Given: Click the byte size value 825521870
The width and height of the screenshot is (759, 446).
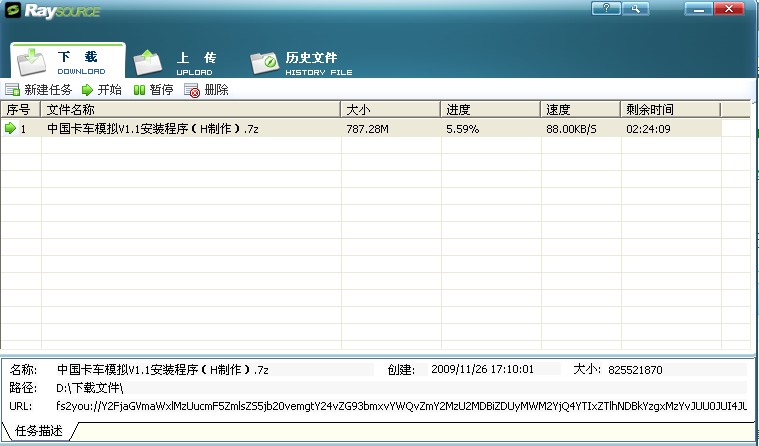Looking at the screenshot, I should 635,370.
